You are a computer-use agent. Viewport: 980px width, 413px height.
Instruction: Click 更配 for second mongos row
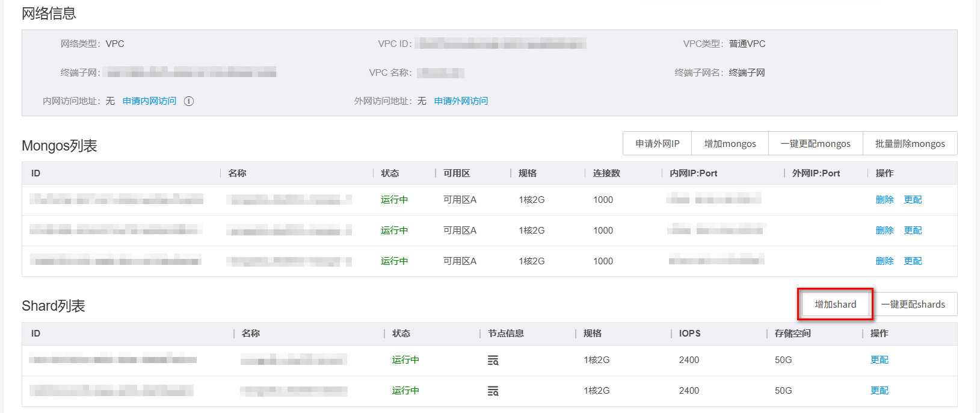pyautogui.click(x=913, y=231)
